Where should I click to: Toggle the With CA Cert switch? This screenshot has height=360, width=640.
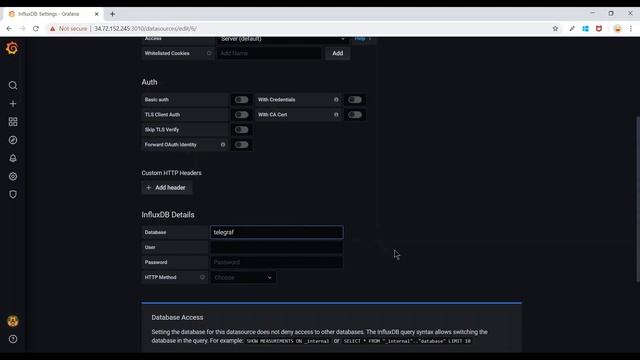[x=355, y=115]
